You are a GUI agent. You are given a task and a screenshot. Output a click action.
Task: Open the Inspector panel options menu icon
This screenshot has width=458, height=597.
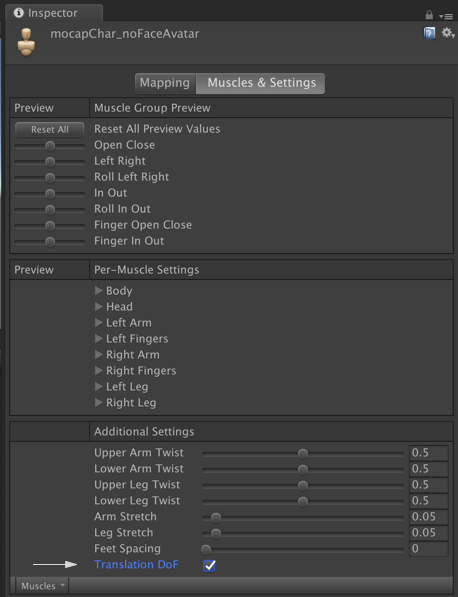(446, 16)
